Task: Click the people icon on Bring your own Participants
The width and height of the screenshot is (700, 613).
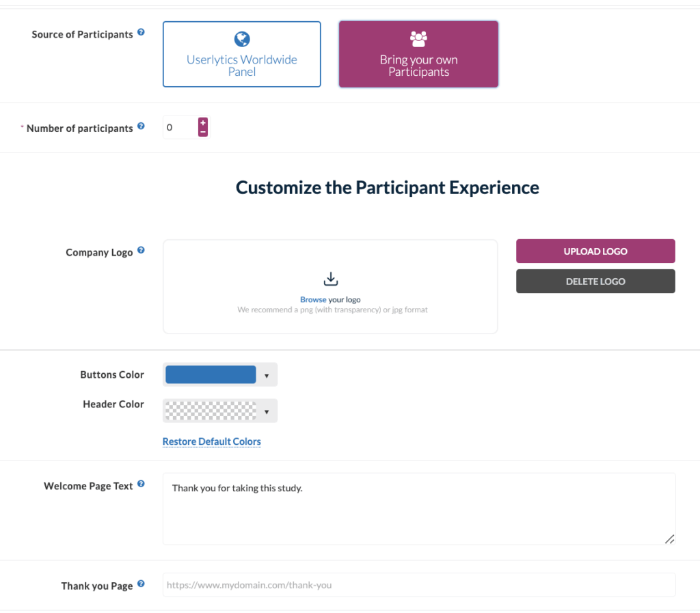Action: 418,39
